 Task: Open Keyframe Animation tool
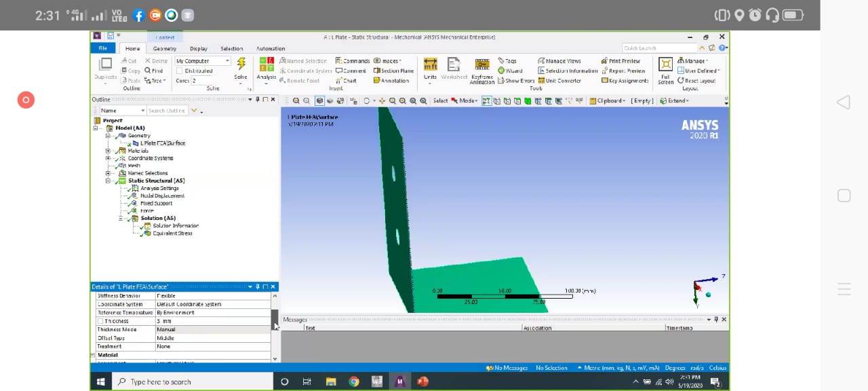[482, 70]
